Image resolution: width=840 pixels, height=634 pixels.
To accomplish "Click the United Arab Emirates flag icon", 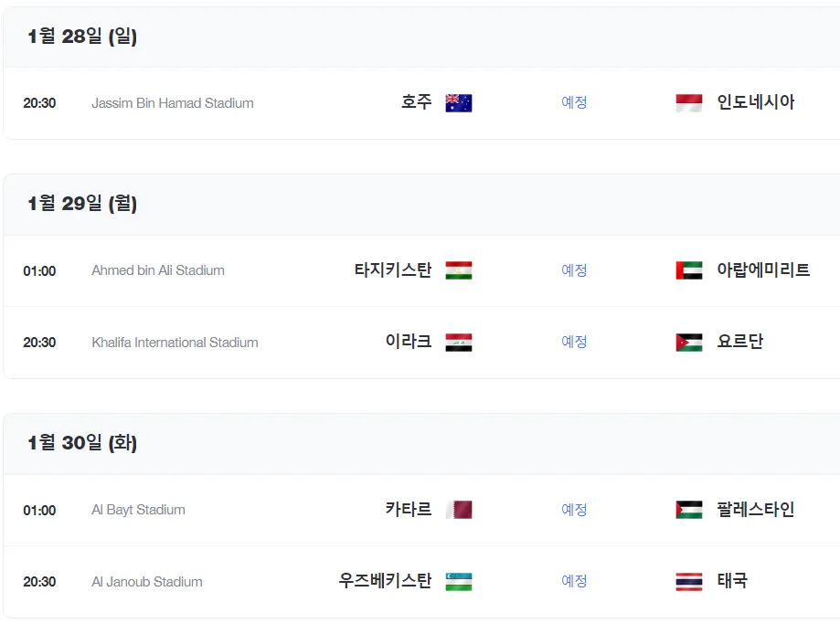I will coord(689,270).
